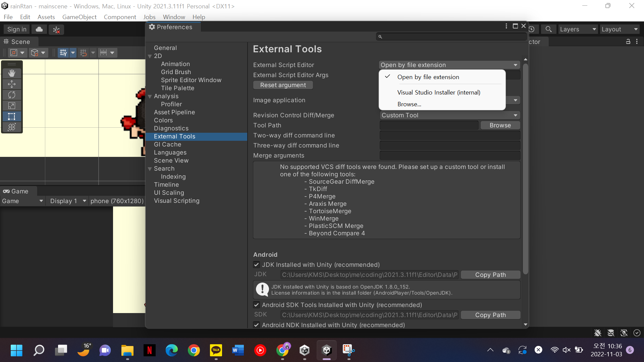Viewport: 644px width, 362px height.
Task: Select the Hand (View) tool in Scene
Action: point(12,73)
